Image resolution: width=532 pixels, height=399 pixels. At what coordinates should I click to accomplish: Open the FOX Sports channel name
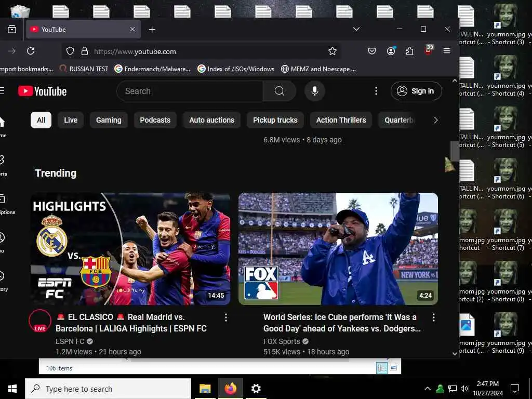pos(282,341)
